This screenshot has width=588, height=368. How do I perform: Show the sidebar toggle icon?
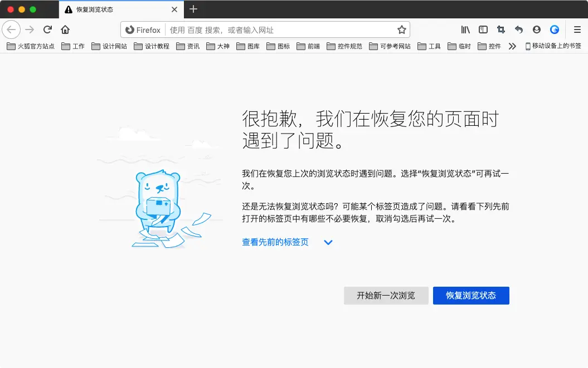point(483,30)
